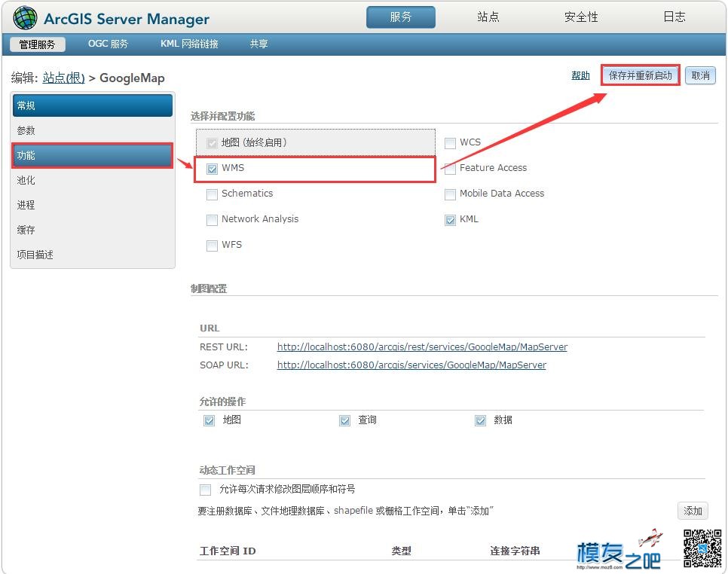Image resolution: width=728 pixels, height=574 pixels.
Task: Select 功能 in the left sidebar
Action: click(93, 155)
